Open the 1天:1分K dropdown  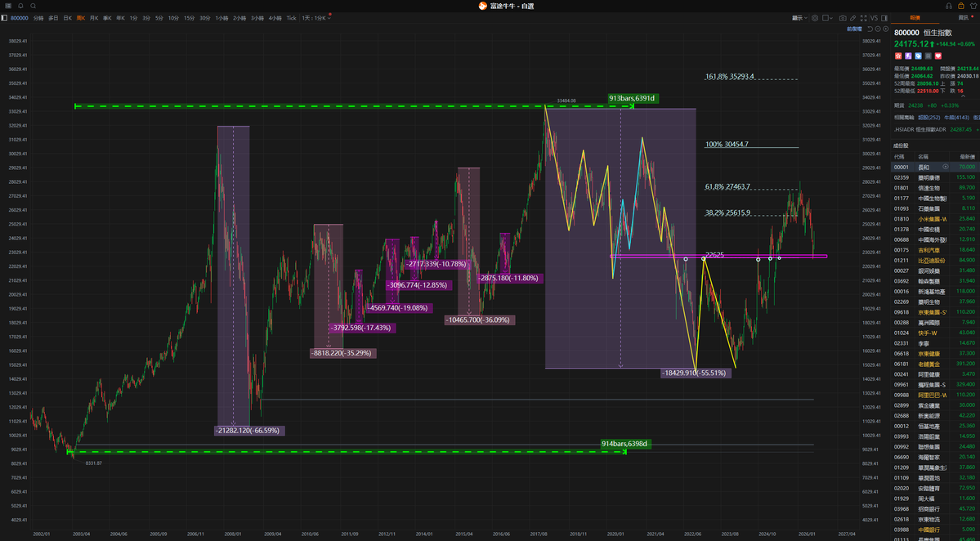tap(316, 18)
